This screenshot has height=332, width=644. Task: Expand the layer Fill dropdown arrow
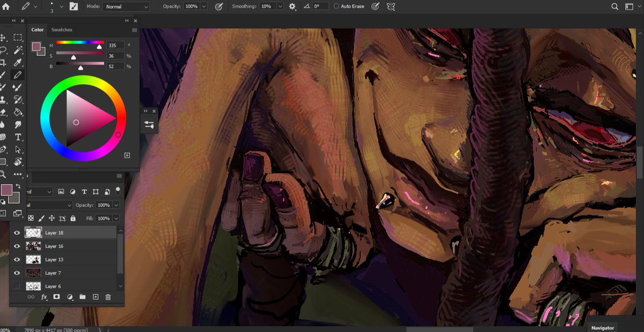pos(116,219)
